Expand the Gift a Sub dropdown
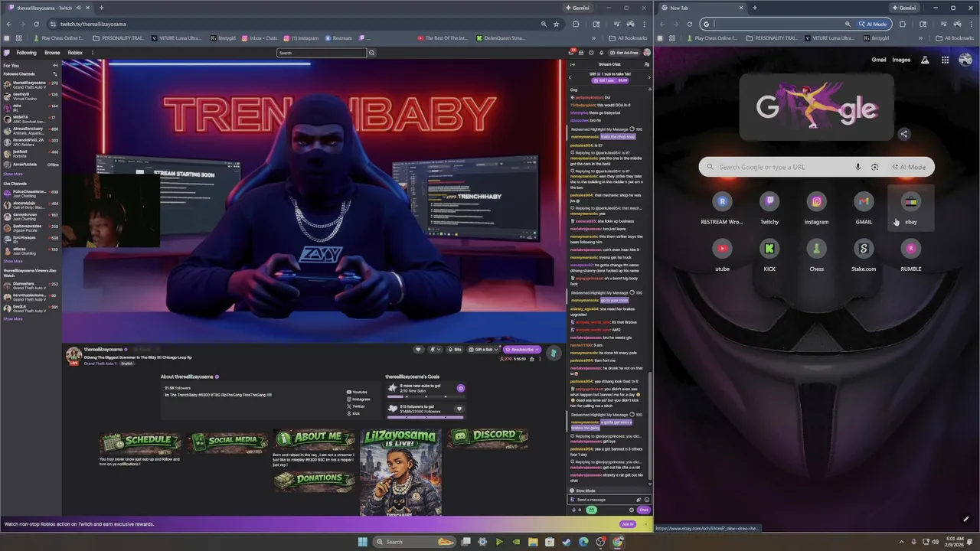This screenshot has width=980, height=551. [x=496, y=350]
